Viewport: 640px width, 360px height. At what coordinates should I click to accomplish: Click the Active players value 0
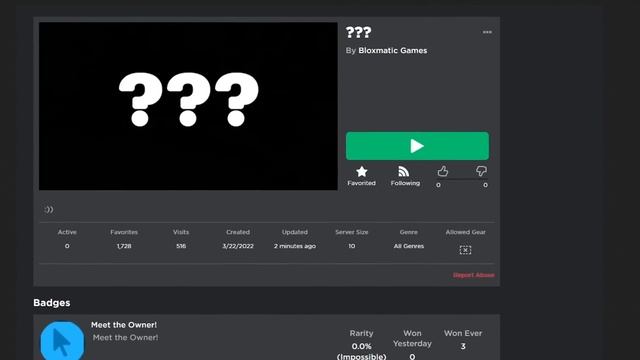(67, 246)
